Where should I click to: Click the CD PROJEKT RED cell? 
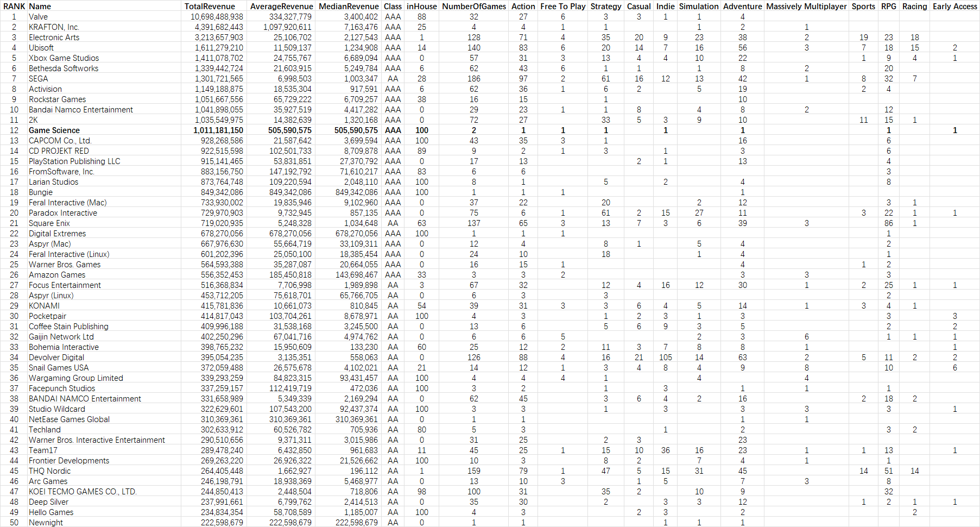click(59, 151)
